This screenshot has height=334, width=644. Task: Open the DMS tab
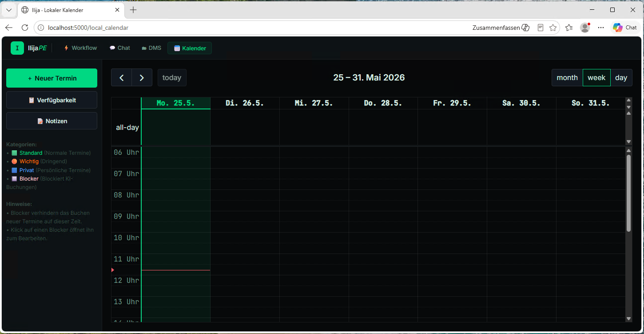[151, 48]
